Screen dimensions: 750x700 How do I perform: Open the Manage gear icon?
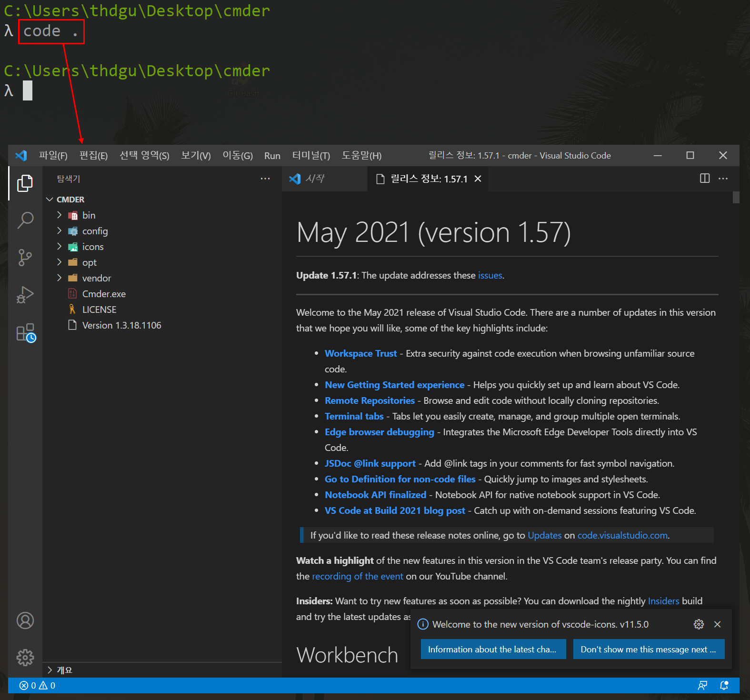25,658
